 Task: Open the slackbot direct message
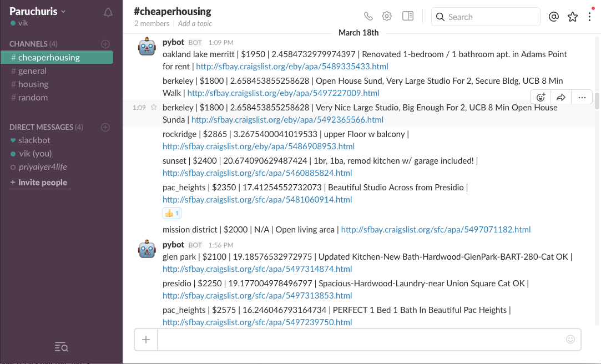point(36,140)
